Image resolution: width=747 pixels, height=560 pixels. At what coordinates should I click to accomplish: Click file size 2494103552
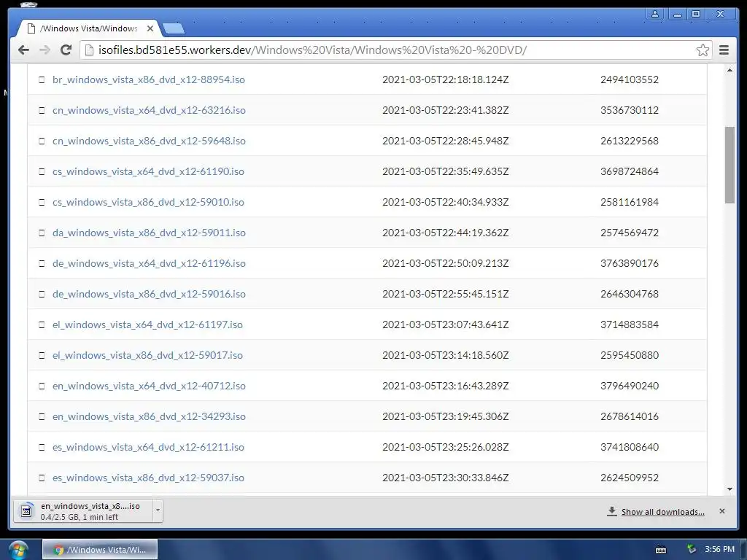coord(630,79)
